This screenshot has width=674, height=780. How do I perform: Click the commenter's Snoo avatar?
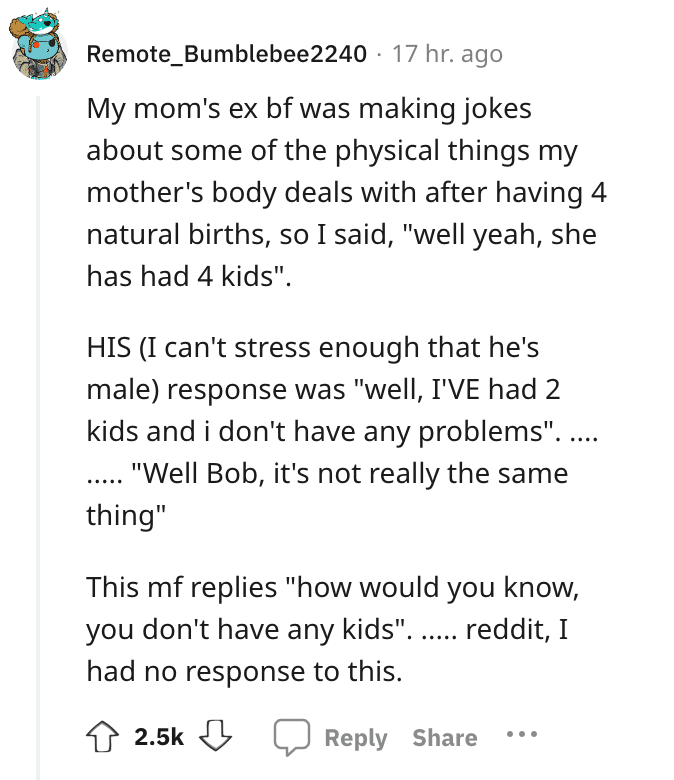(x=40, y=48)
